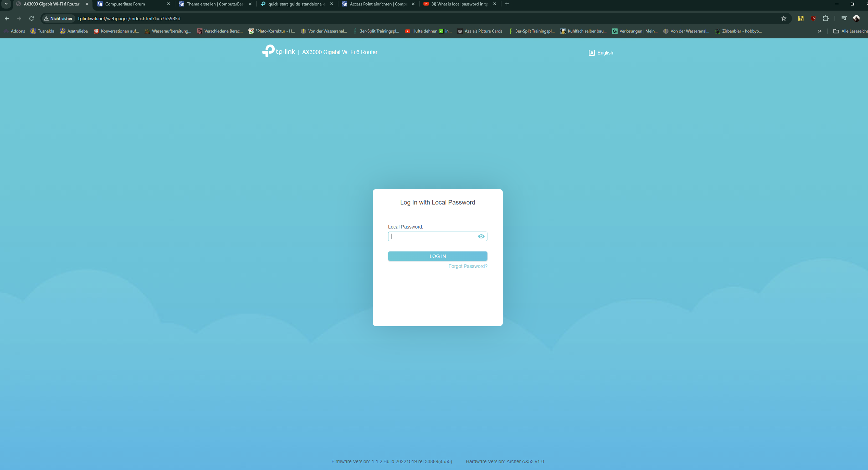The image size is (868, 470).
Task: Click the tp-link logo icon
Action: point(269,51)
